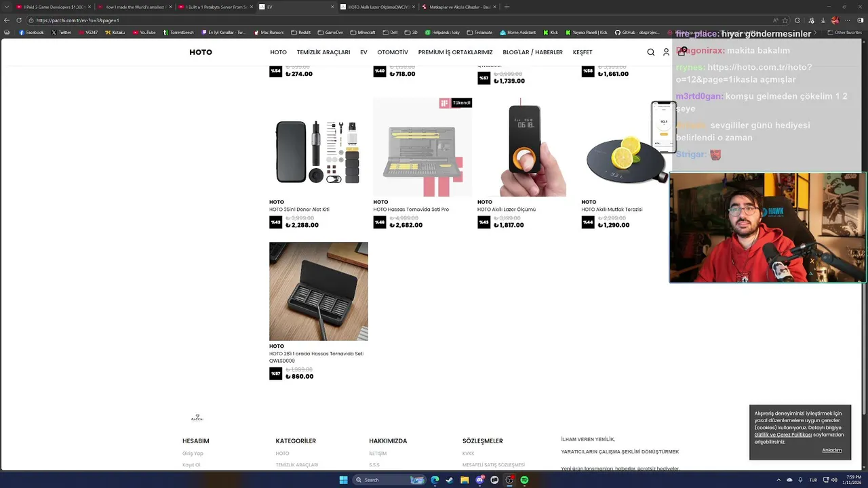This screenshot has height=488, width=868.
Task: Open the GameDev bookmarks folder
Action: pyautogui.click(x=330, y=32)
